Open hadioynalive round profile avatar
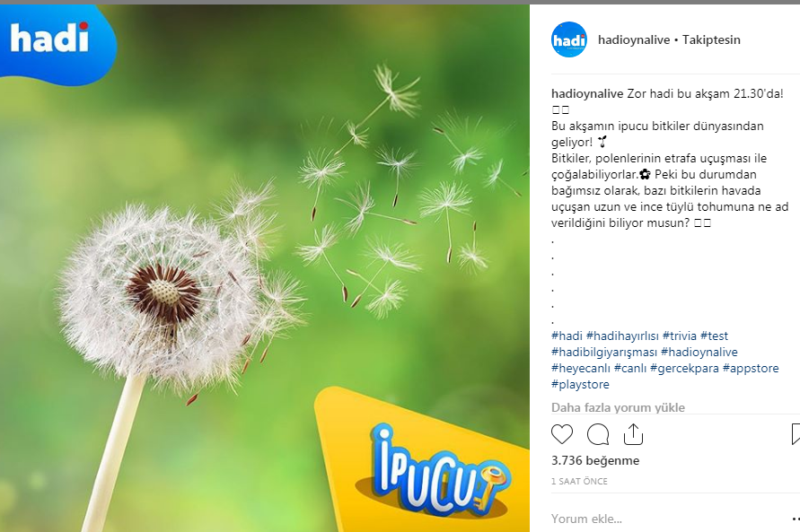The width and height of the screenshot is (800, 532). click(x=569, y=39)
